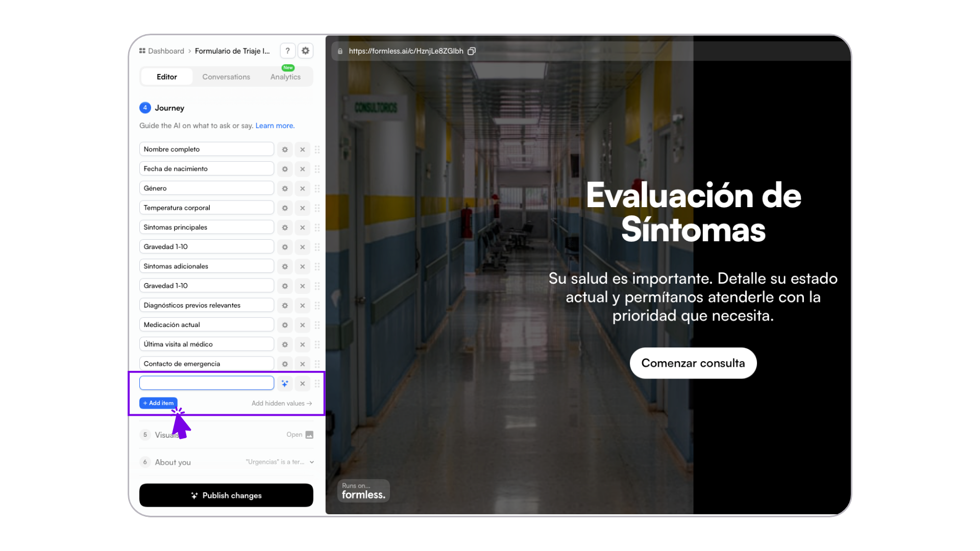
Task: Switch to the Editor tab
Action: tap(167, 77)
